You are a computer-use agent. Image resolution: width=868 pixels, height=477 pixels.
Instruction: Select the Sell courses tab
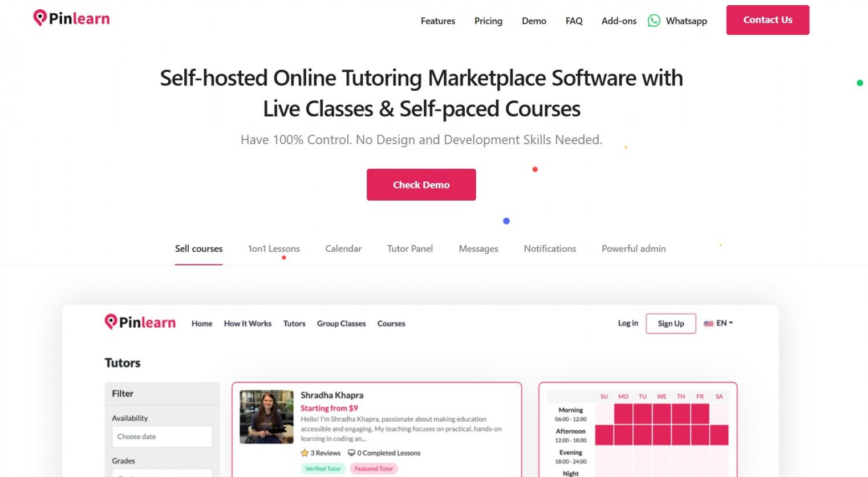[198, 249]
